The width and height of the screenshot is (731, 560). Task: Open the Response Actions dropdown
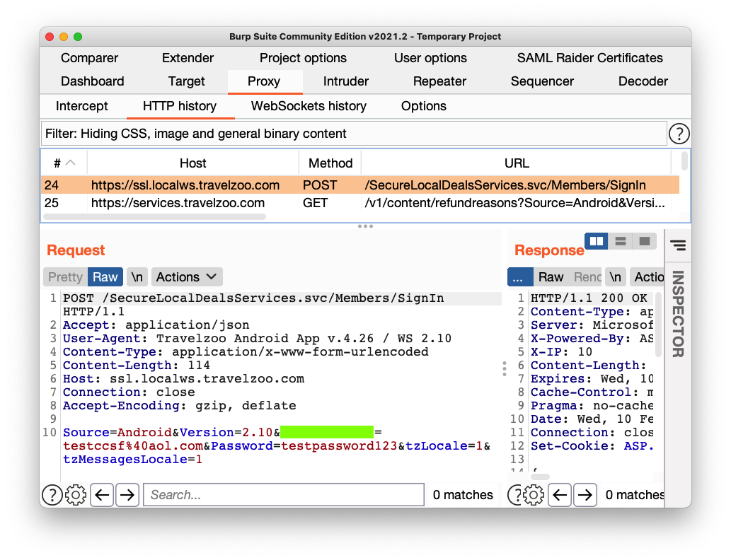[x=647, y=276]
